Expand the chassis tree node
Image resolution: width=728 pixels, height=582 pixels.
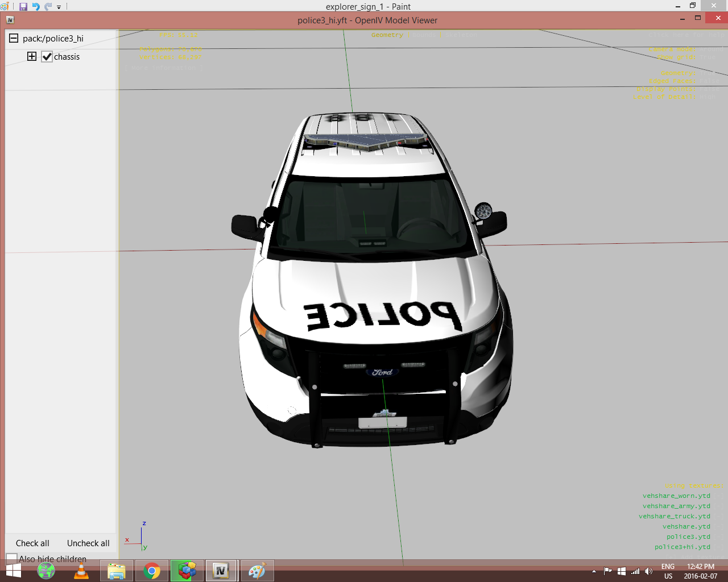32,57
